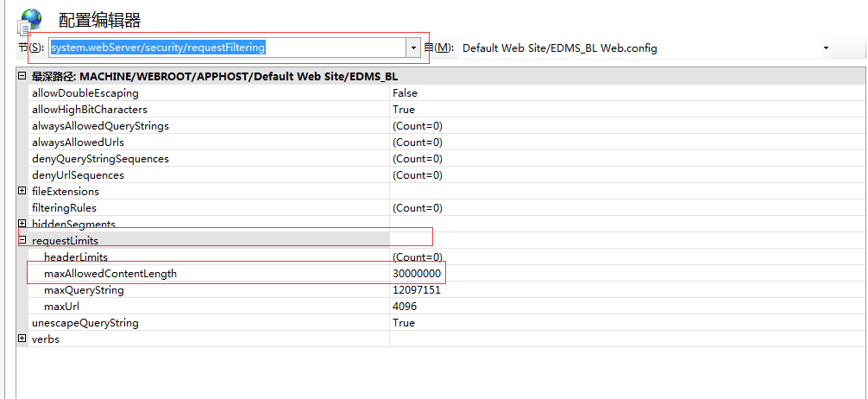Image resolution: width=868 pixels, height=399 pixels.
Task: Click the (Count=0) value for denyUrlSequences
Action: [418, 175]
